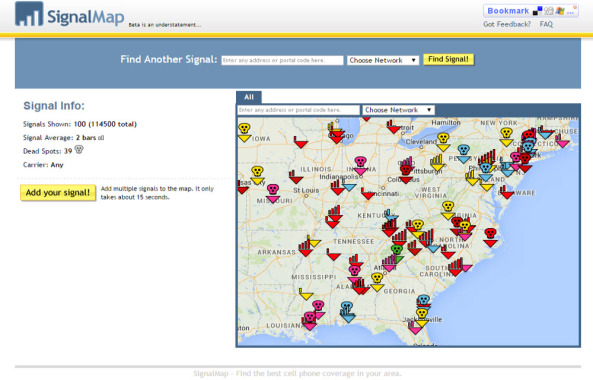
Task: Switch to the All tab
Action: click(x=249, y=97)
